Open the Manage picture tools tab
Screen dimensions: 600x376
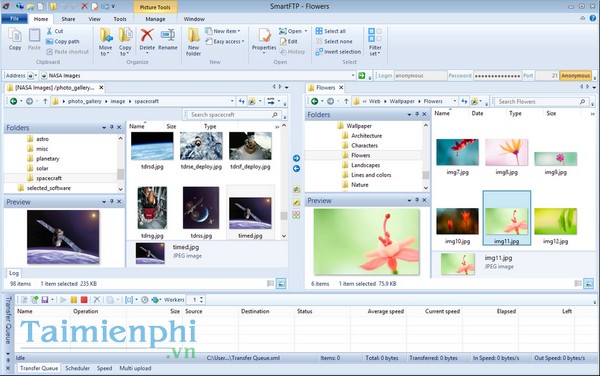(155, 19)
